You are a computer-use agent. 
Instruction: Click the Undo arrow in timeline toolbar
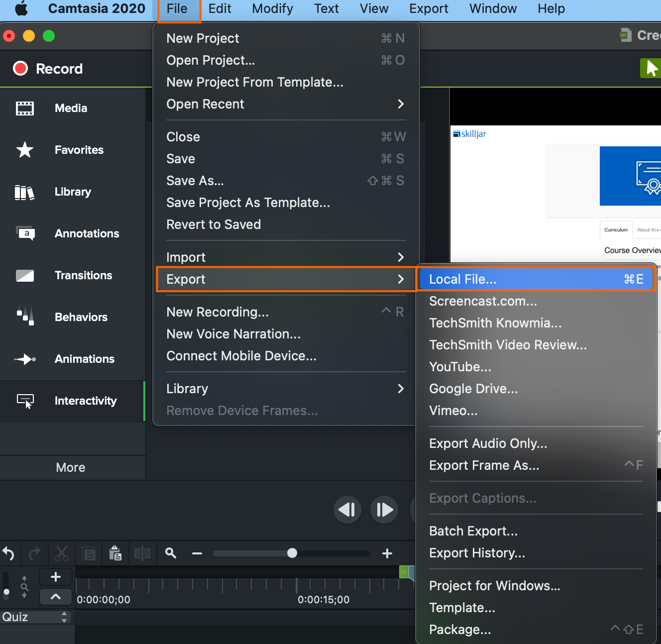pyautogui.click(x=8, y=553)
